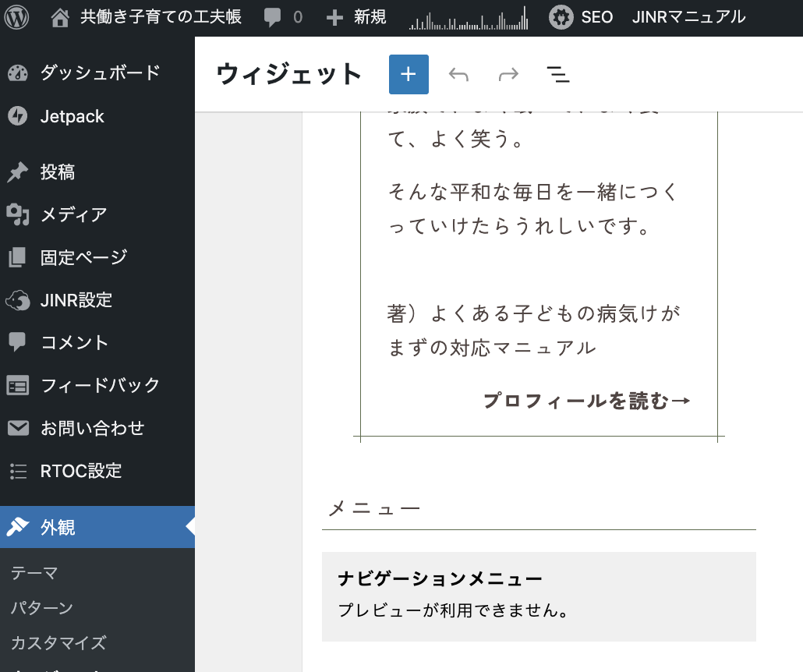Select the ナビゲーションメニュー widget block
Screen dimensions: 803x672
point(539,596)
